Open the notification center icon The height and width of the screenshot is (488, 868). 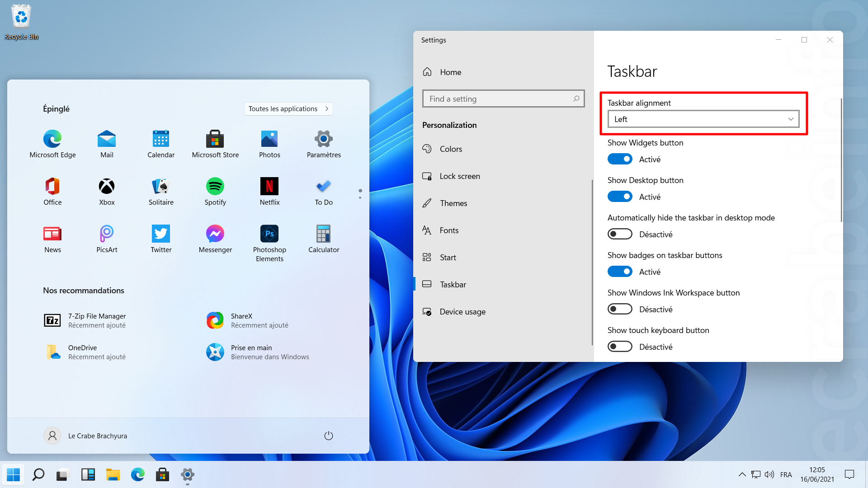pos(849,474)
